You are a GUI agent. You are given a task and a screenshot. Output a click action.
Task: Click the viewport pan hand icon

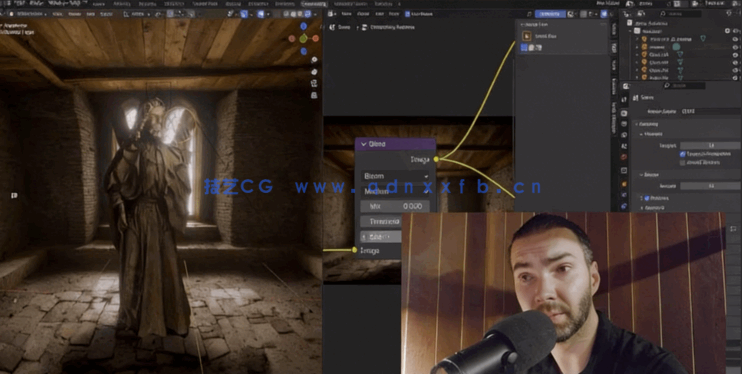point(314,72)
